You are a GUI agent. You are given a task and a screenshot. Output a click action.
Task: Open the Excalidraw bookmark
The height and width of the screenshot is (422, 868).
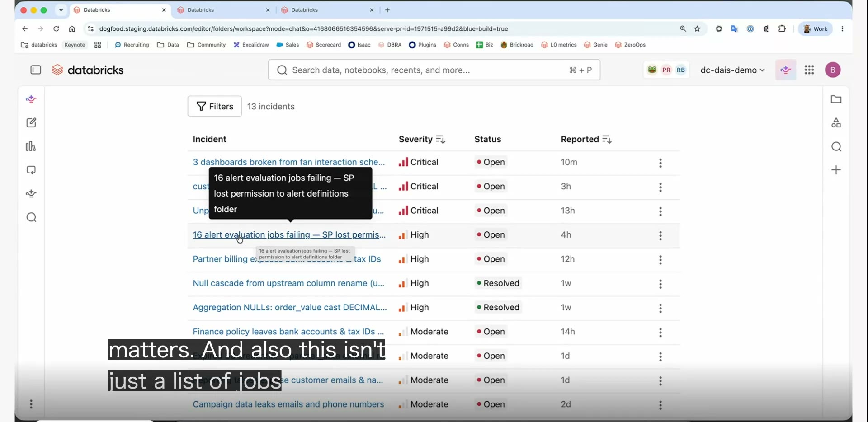(x=251, y=45)
